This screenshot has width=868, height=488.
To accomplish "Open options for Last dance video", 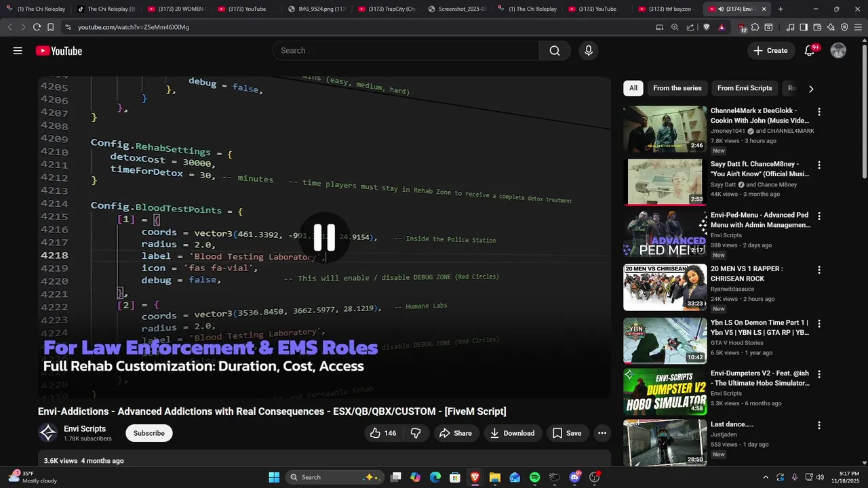I will tap(818, 425).
